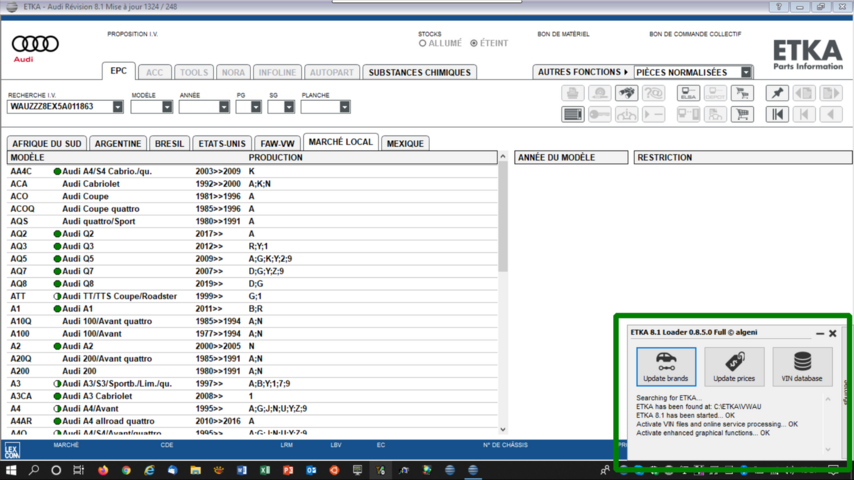Click the previous page document icon
Image resolution: width=854 pixels, height=480 pixels.
click(x=804, y=93)
